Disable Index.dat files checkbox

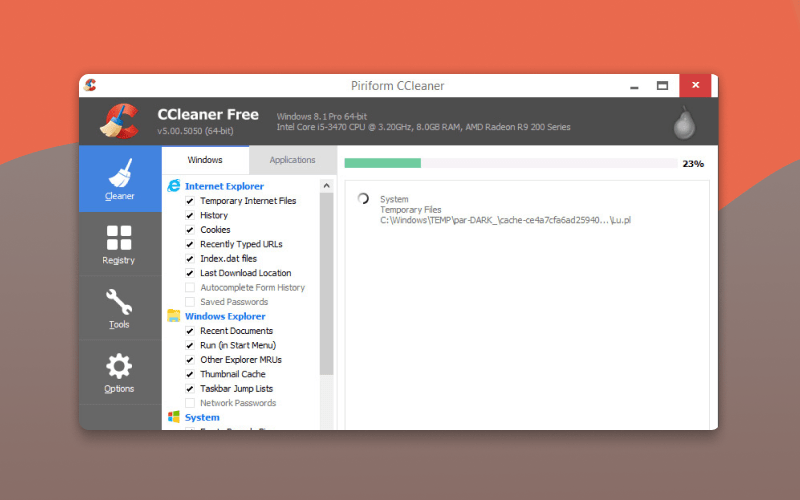pos(190,259)
